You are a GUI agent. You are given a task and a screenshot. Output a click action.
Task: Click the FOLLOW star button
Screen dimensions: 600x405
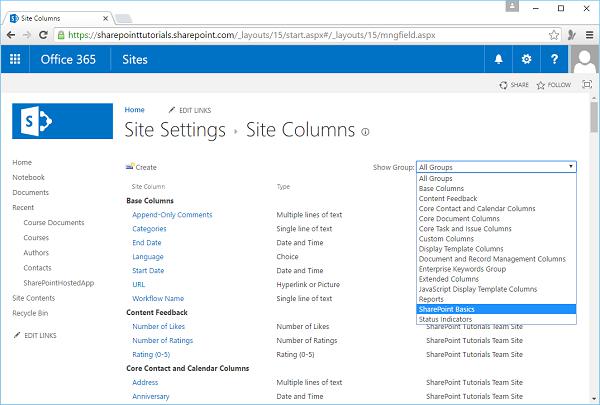[x=554, y=85]
